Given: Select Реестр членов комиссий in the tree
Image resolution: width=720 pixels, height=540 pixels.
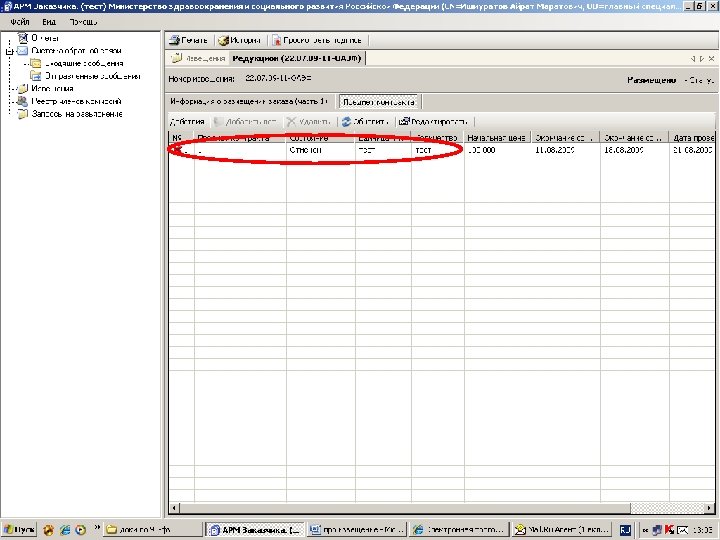Looking at the screenshot, I should 76,101.
